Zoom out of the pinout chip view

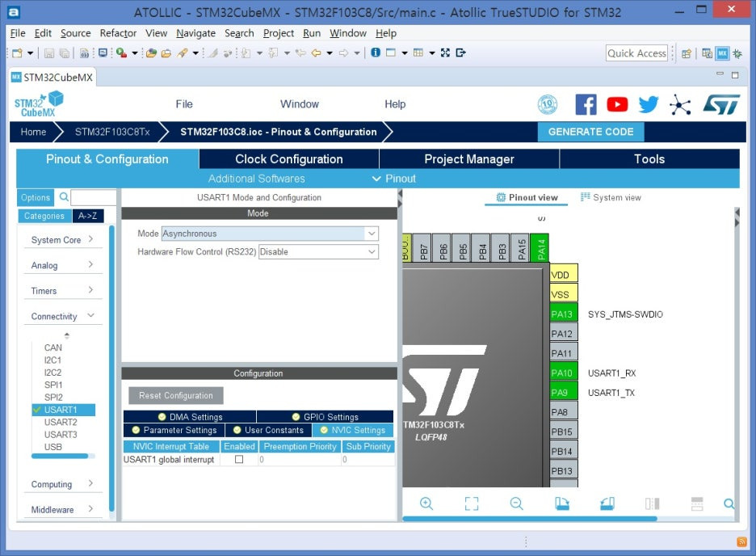click(516, 504)
